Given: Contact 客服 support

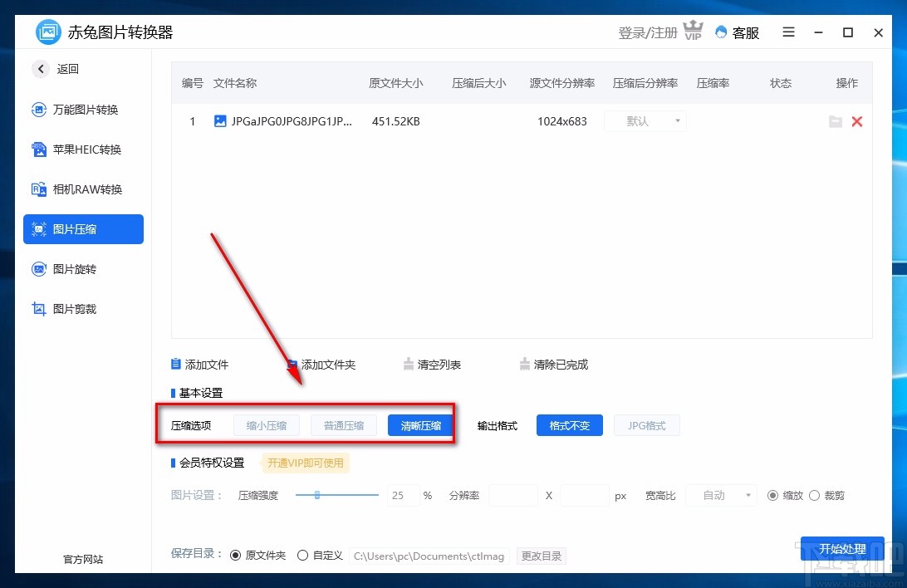Looking at the screenshot, I should click(738, 32).
